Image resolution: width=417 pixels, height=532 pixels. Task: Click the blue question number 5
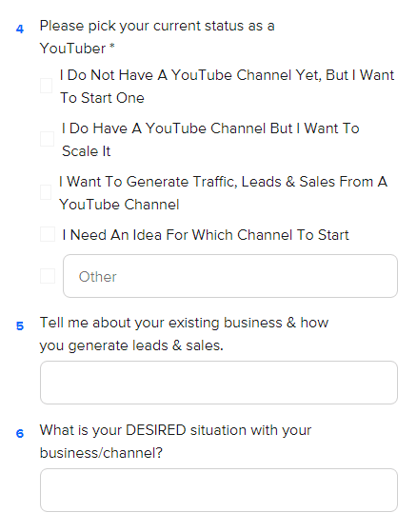coord(20,326)
